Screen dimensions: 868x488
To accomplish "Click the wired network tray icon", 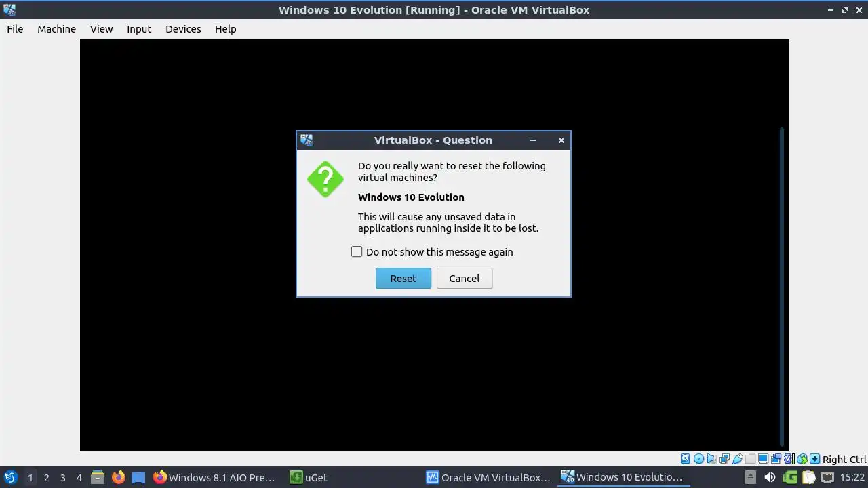I will [827, 477].
